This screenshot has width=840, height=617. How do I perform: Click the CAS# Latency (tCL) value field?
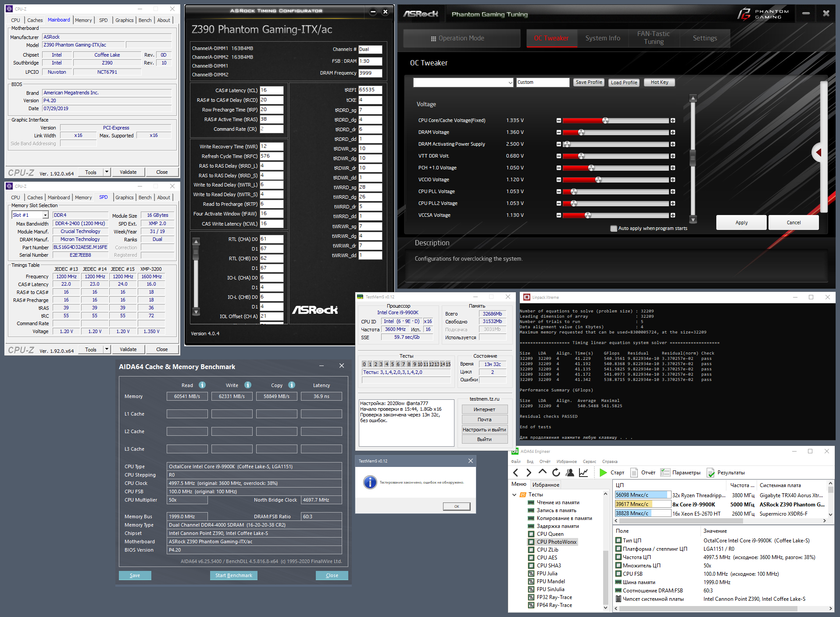click(x=272, y=90)
